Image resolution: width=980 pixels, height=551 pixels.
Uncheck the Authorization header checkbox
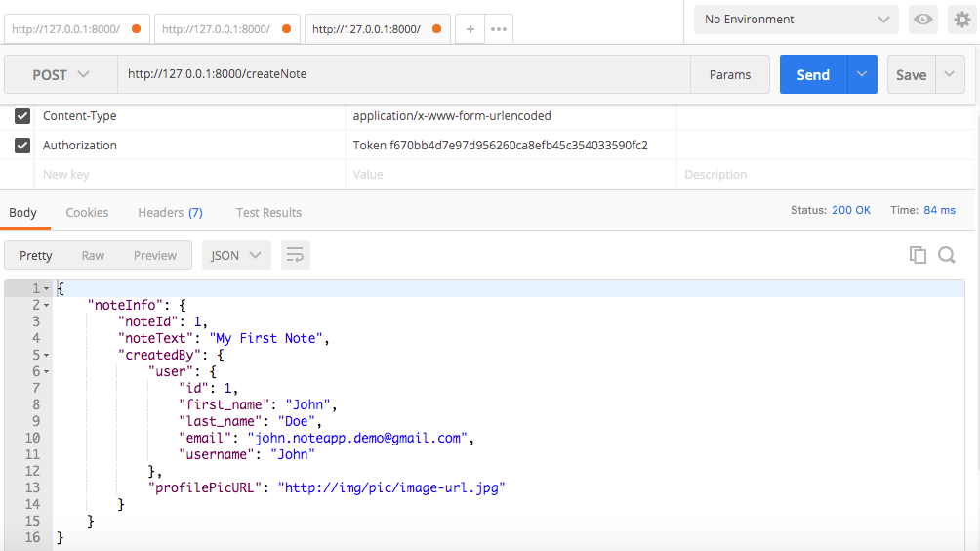pyautogui.click(x=22, y=146)
